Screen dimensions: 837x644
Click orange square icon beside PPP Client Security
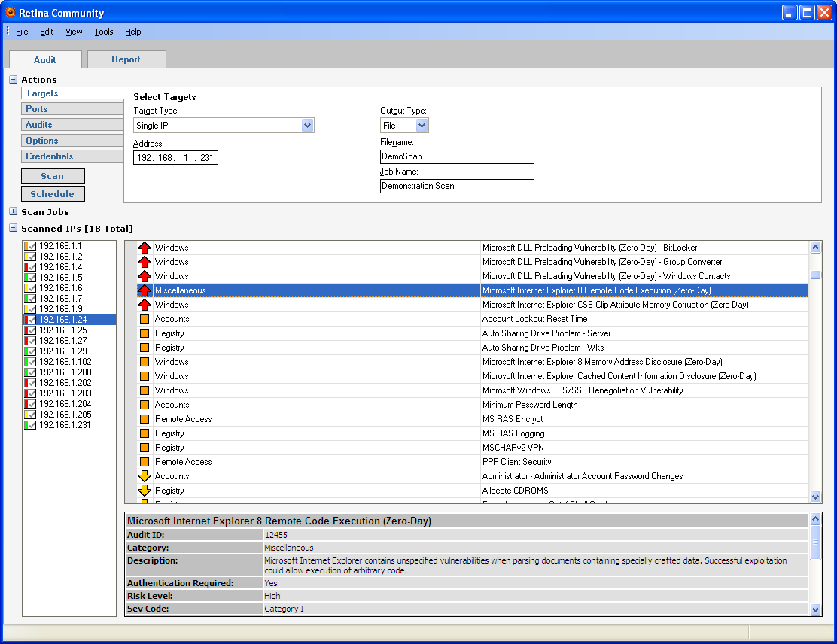tap(144, 462)
